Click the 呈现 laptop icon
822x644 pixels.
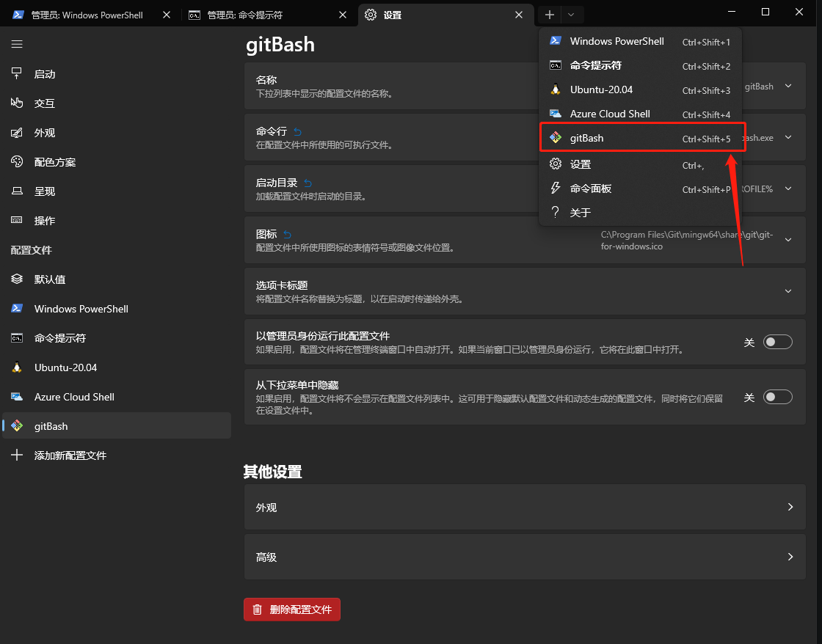click(x=17, y=191)
